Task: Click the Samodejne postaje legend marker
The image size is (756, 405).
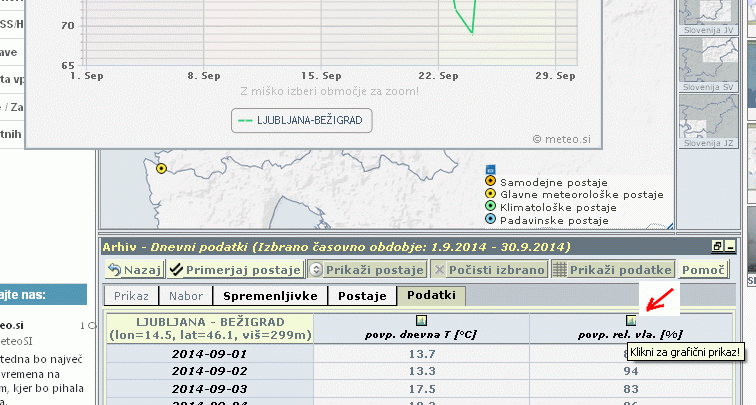Action: click(x=490, y=181)
